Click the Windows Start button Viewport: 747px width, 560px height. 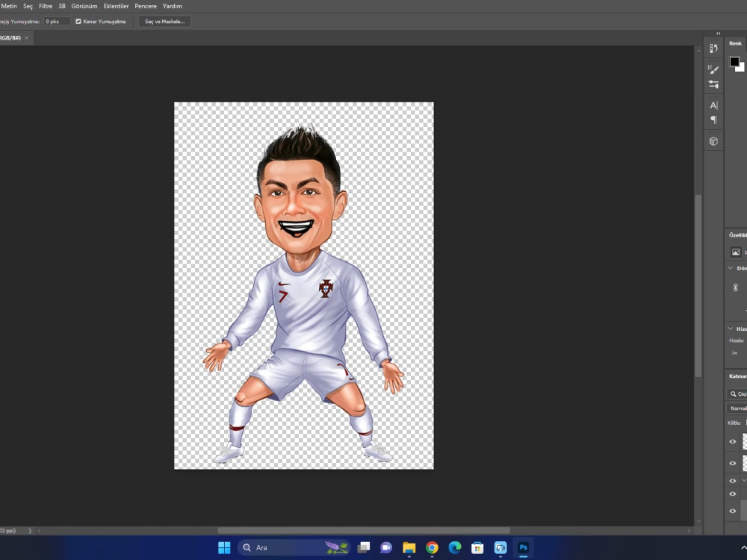pyautogui.click(x=224, y=547)
